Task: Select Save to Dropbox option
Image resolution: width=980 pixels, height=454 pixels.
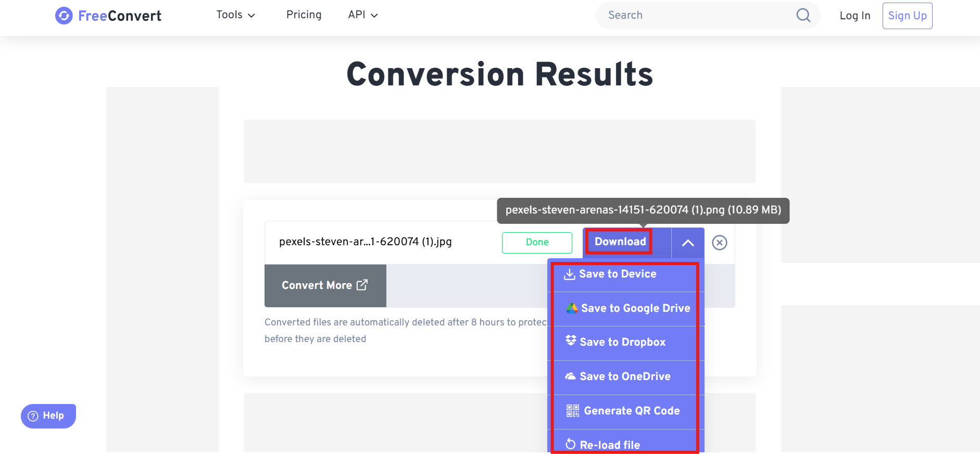Action: pos(623,342)
